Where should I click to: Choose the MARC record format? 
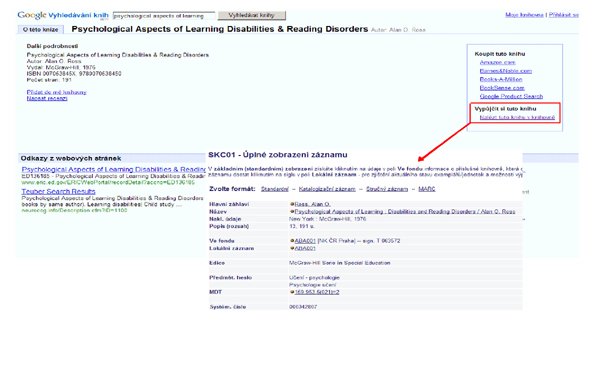click(427, 189)
